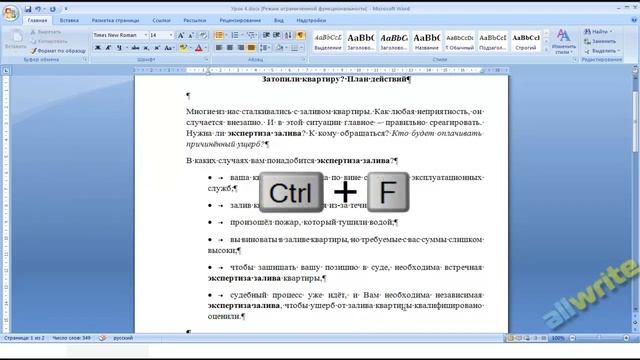The height and width of the screenshot is (360, 640).
Task: Decrease paragraph indent
Action: point(266,36)
